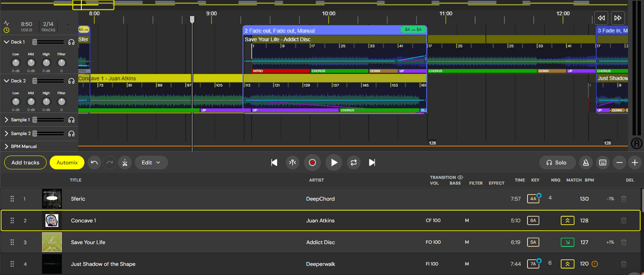The width and height of the screenshot is (644, 275).
Task: Enable Solo monitoring
Action: click(x=557, y=163)
